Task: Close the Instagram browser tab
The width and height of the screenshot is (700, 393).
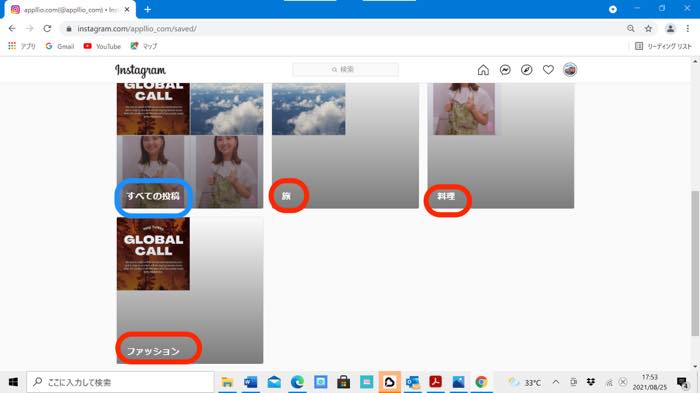Action: tap(127, 9)
